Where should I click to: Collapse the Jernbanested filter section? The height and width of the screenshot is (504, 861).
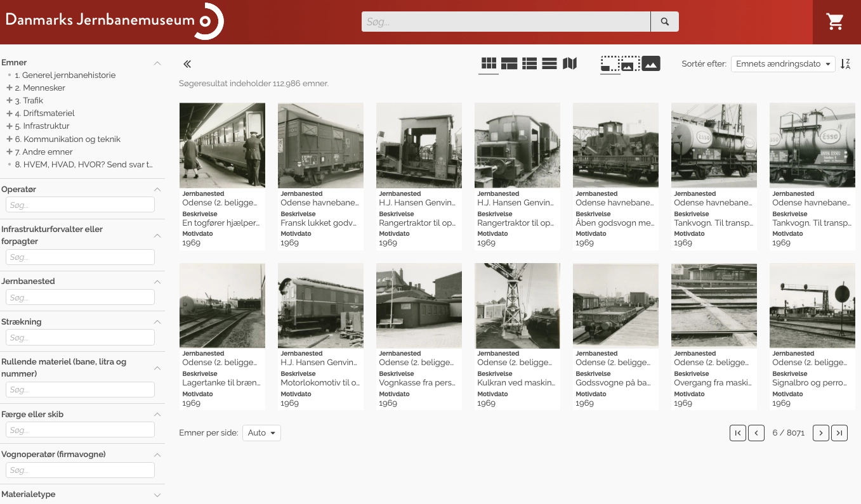click(157, 281)
